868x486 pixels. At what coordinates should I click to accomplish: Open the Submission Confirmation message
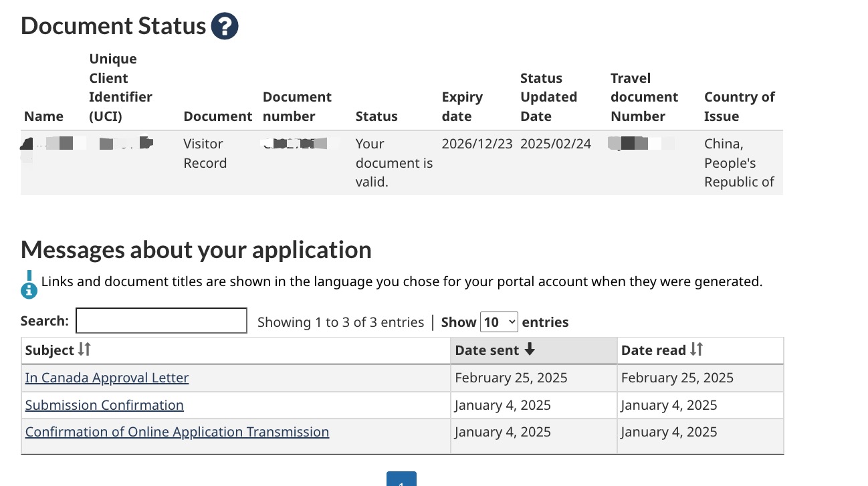[104, 405]
